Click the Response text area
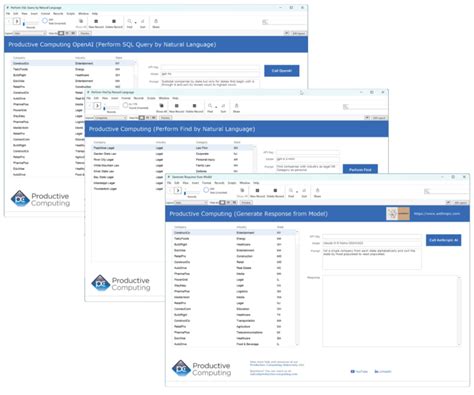Screen dimensions: 474x395 (391, 311)
